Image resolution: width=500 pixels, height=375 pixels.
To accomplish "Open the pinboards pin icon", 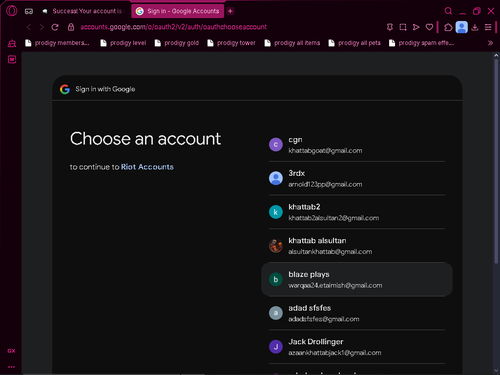I will point(390,27).
